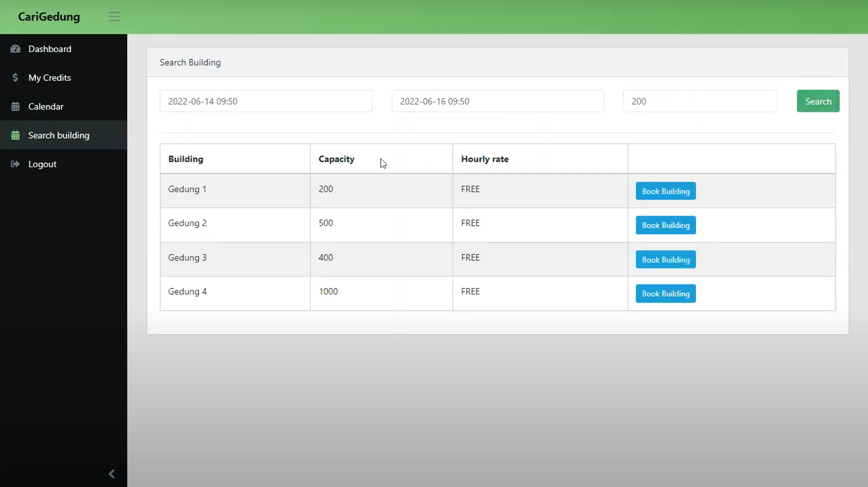Click capacity value 400
Screen dimensions: 868x487
point(326,257)
